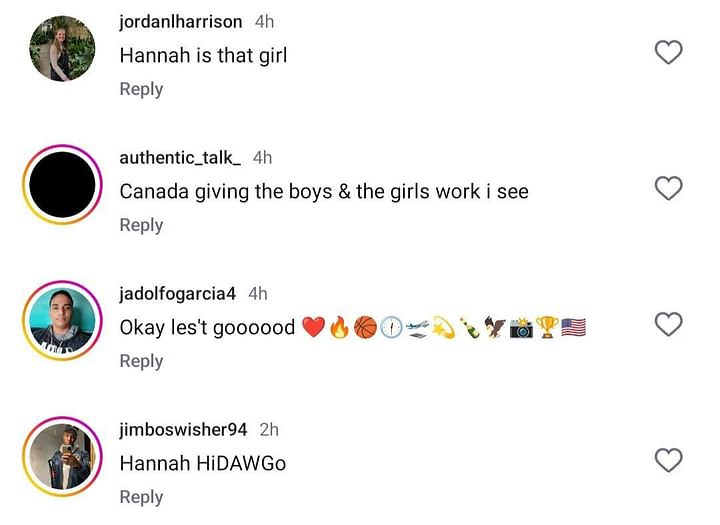The image size is (720, 525).
Task: Select the 'Hannah HiDAWGo' comment text
Action: [x=202, y=463]
